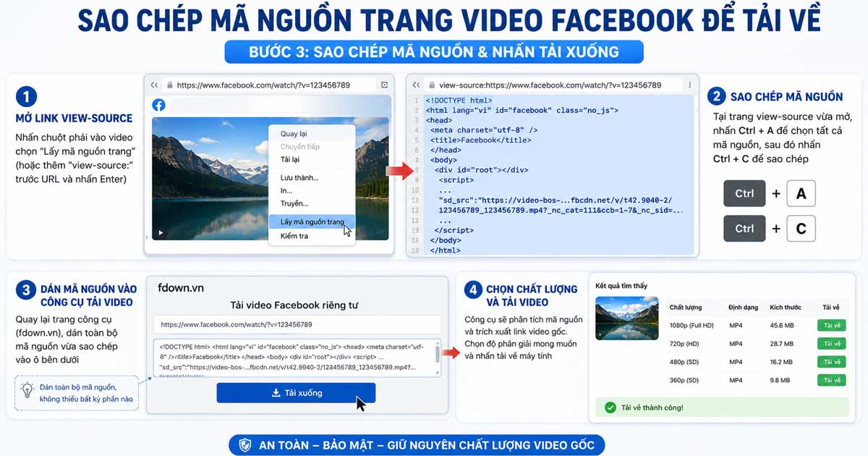868x456 pixels.
Task: Click the back chevrons in the facebook.com browser
Action: (x=154, y=85)
